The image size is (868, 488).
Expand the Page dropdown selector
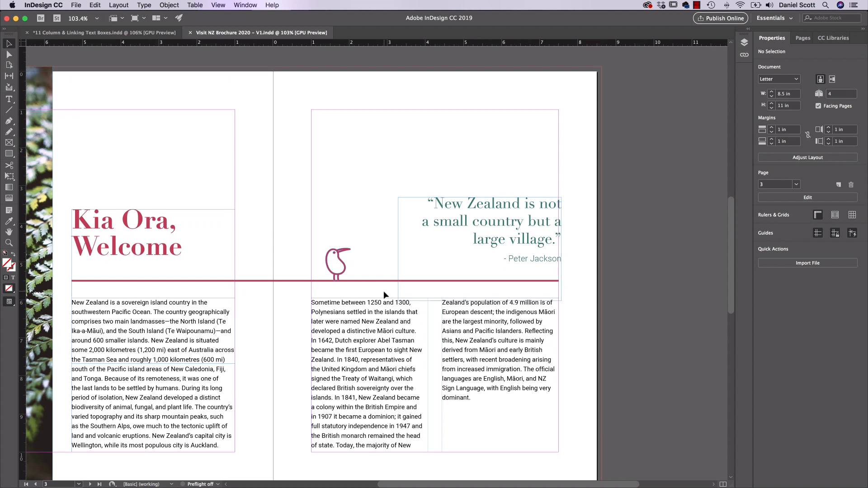797,184
